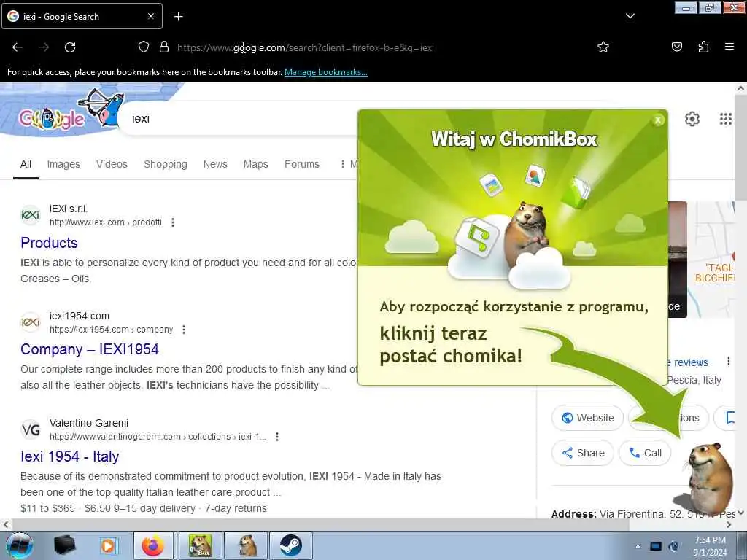Viewport: 747px width, 560px height.
Task: Open more options for Valentino Garemi result
Action: coord(277,437)
